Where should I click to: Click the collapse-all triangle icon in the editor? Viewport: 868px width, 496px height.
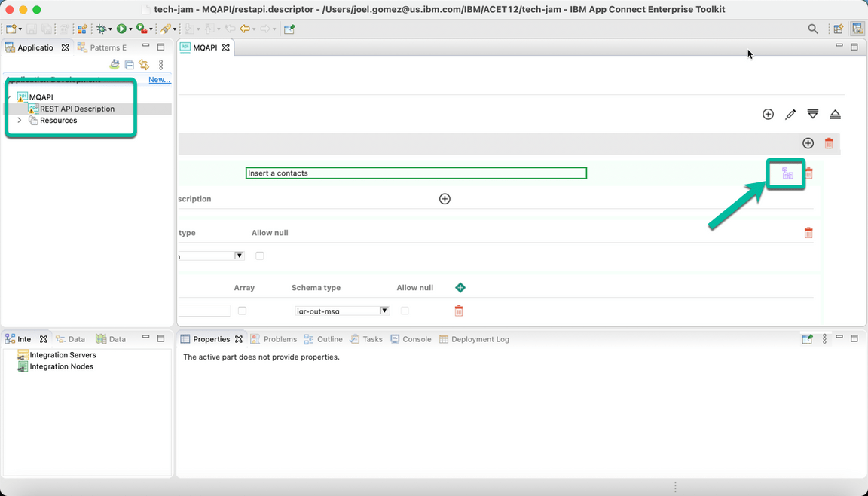(813, 114)
